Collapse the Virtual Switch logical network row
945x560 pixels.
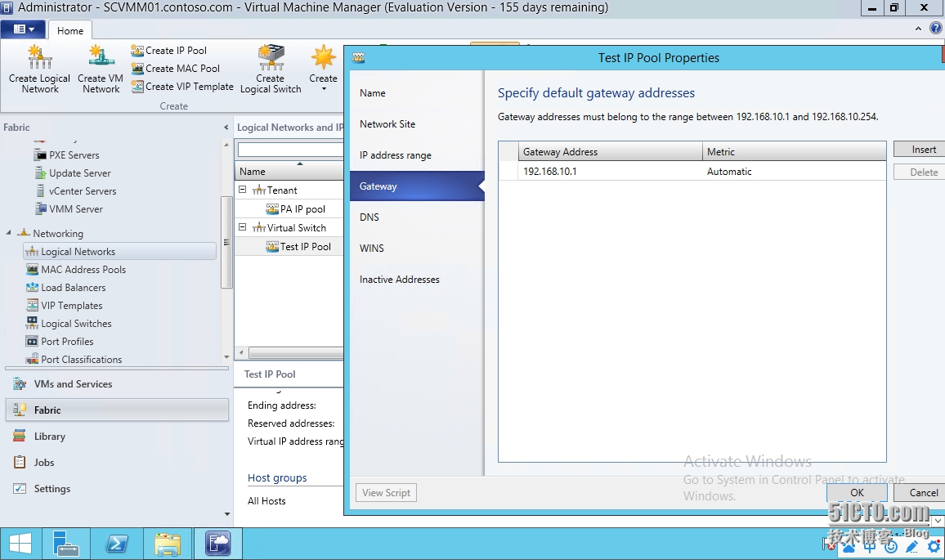[x=242, y=227]
